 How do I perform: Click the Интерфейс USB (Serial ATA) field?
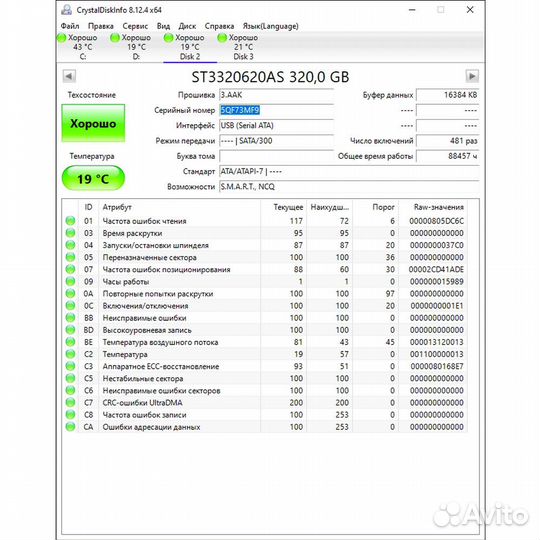tap(276, 125)
